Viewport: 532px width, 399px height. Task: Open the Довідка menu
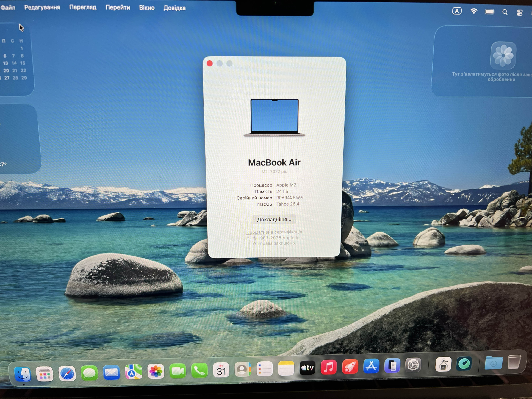coord(175,8)
